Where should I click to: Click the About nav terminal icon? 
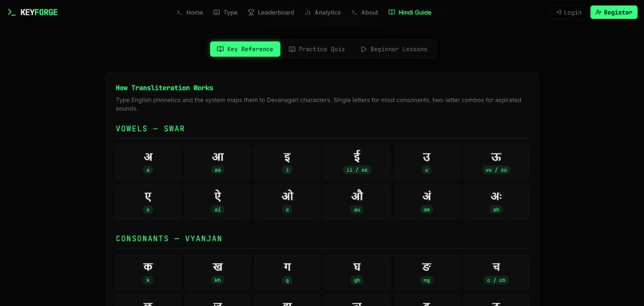354,12
